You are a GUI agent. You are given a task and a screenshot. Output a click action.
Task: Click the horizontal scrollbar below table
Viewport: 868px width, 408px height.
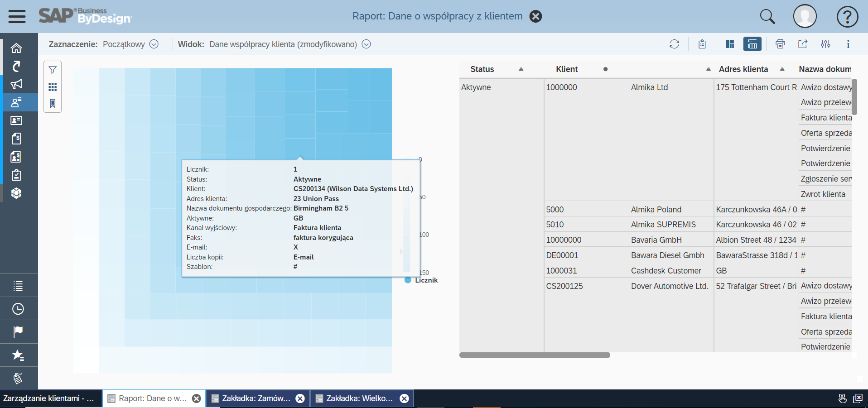(535, 355)
